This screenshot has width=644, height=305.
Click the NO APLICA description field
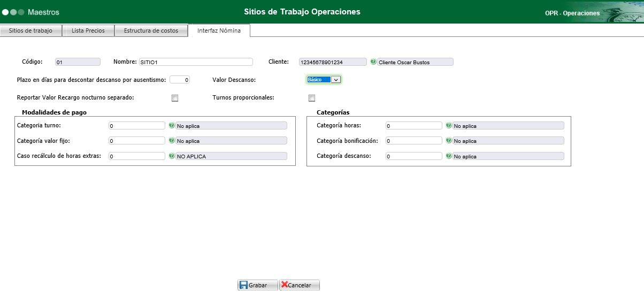231,156
